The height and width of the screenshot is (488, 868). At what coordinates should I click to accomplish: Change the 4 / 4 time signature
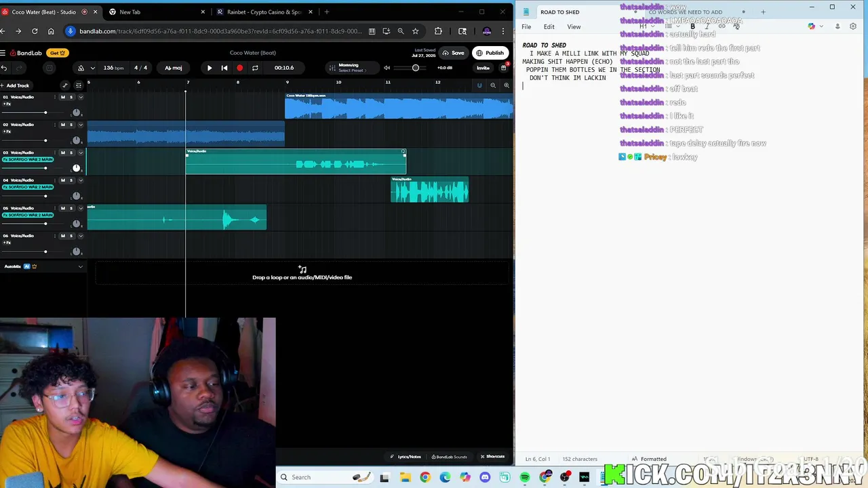pyautogui.click(x=140, y=68)
